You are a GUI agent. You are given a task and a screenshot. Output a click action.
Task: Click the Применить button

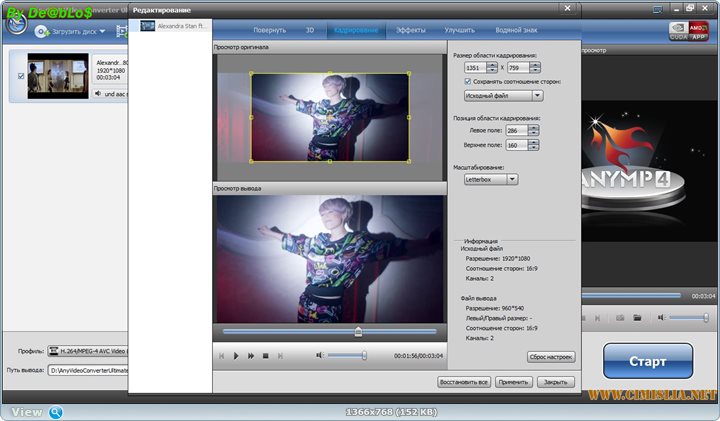[513, 382]
